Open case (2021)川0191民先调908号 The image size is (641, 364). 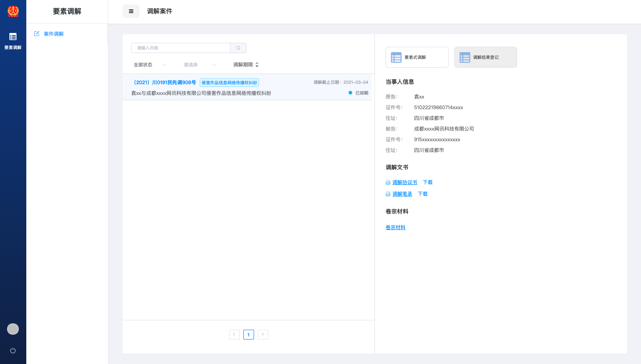[164, 82]
